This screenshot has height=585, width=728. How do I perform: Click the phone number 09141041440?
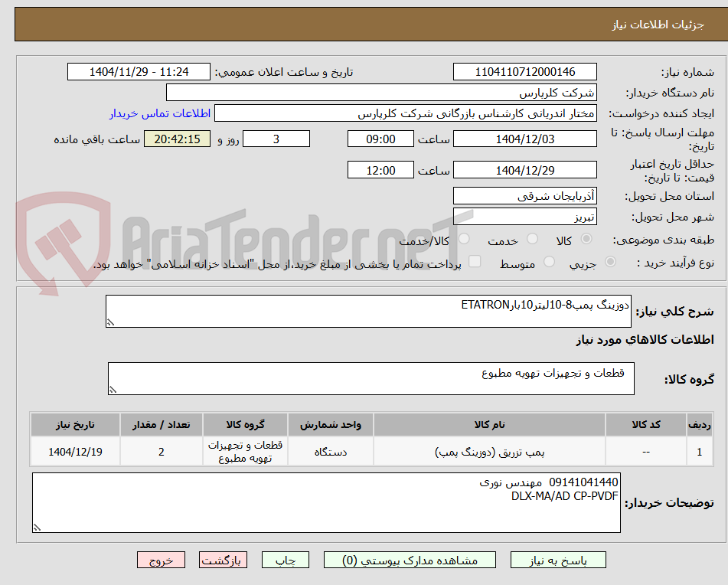pyautogui.click(x=583, y=482)
